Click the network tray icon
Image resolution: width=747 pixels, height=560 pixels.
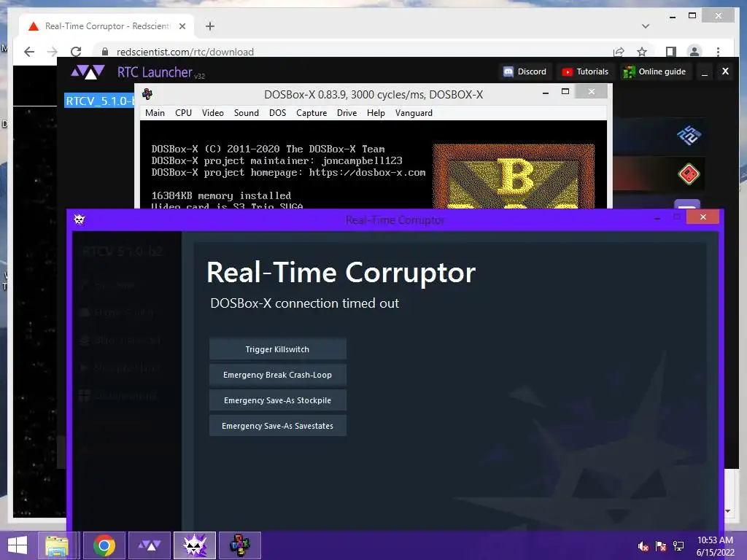coord(678,546)
